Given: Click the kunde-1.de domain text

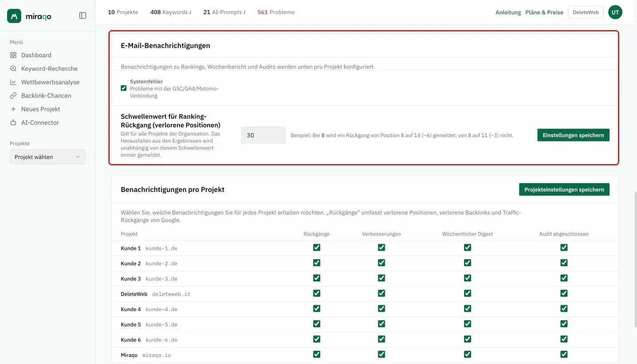Looking at the screenshot, I should click(161, 249).
